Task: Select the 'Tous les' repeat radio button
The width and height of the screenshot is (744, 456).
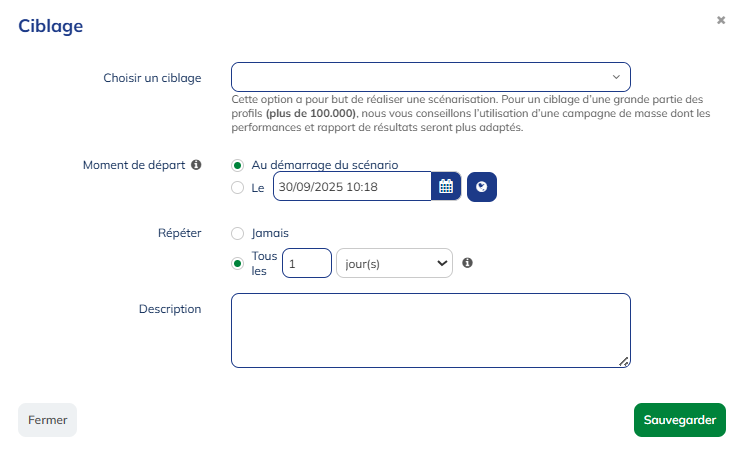Action: point(237,263)
